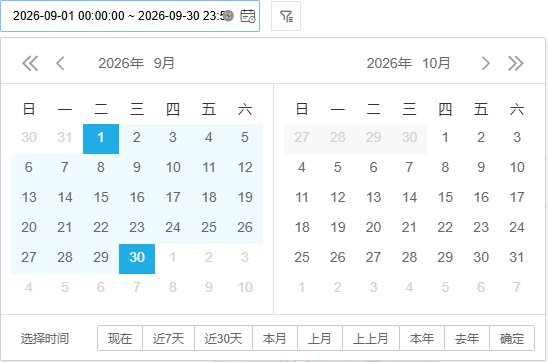Pick September 23 in the calendar
548x362 pixels.
pos(137,227)
